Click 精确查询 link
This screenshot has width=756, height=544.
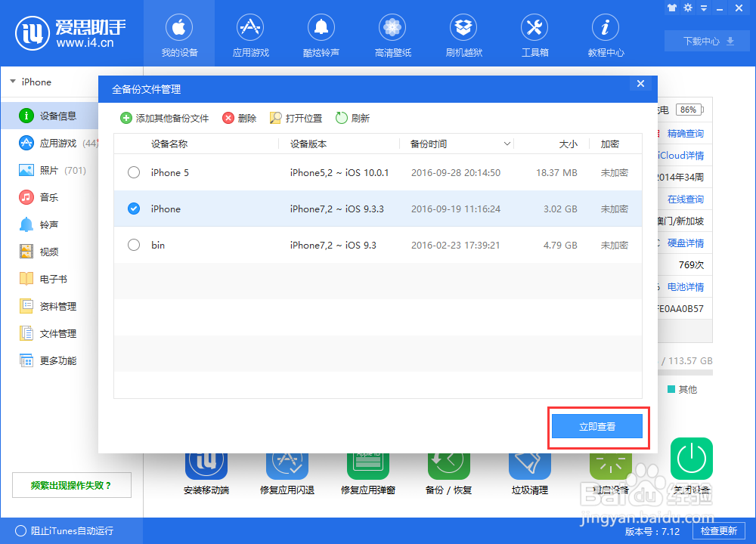(685, 134)
